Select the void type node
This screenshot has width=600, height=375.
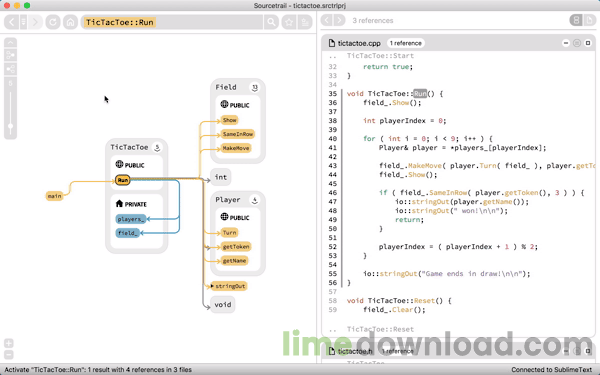(x=223, y=305)
